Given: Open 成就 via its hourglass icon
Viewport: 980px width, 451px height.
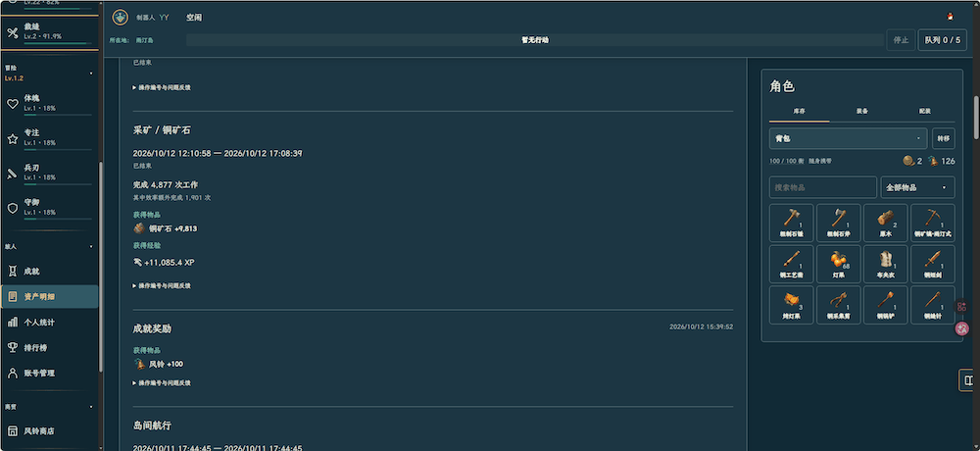Looking at the screenshot, I should click(x=12, y=272).
